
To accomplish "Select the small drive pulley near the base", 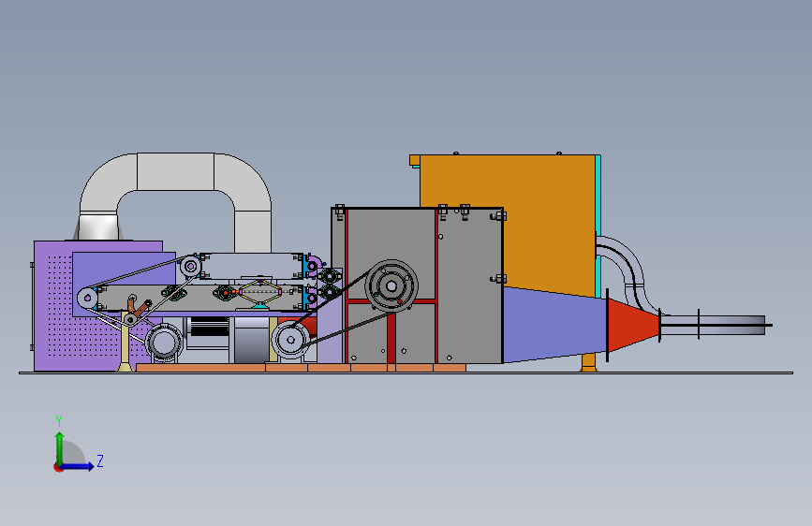I will point(290,340).
